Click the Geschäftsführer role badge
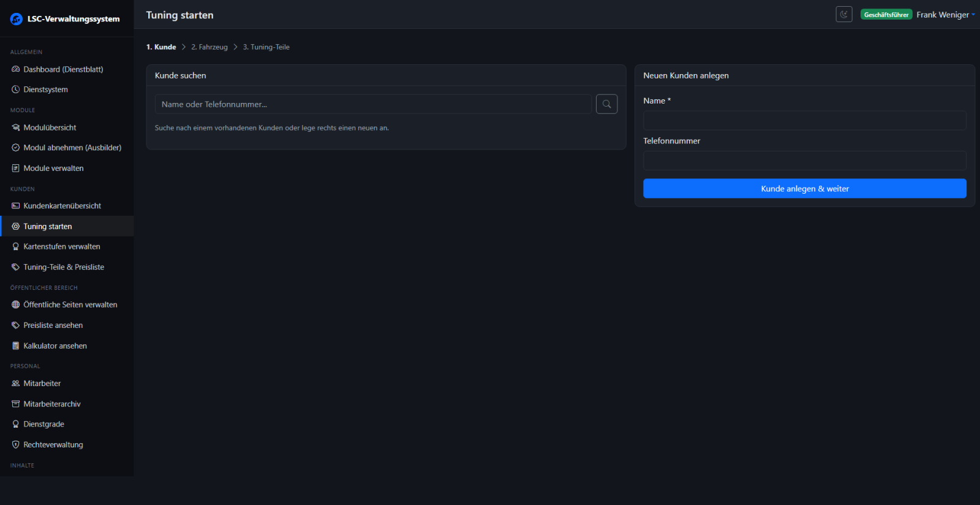Screen dimensions: 980x505 coord(886,15)
